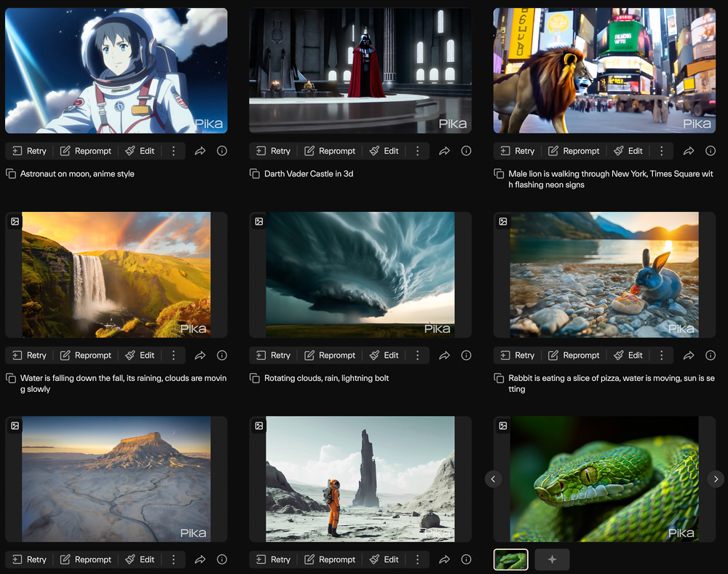Share the waterfall video
This screenshot has width=728, height=574.
200,355
